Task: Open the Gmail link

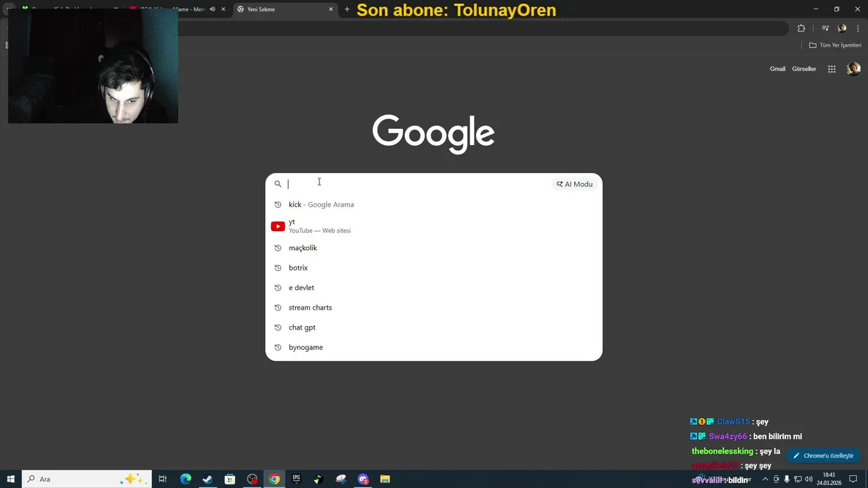Action: pyautogui.click(x=777, y=68)
